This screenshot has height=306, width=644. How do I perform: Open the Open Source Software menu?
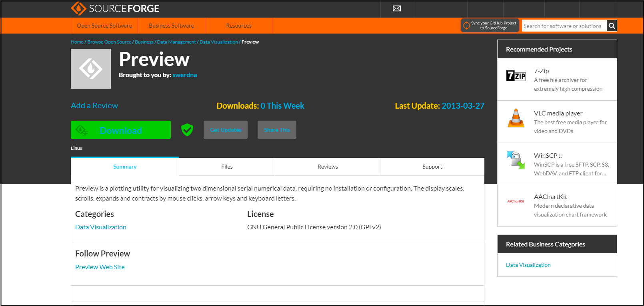click(104, 26)
